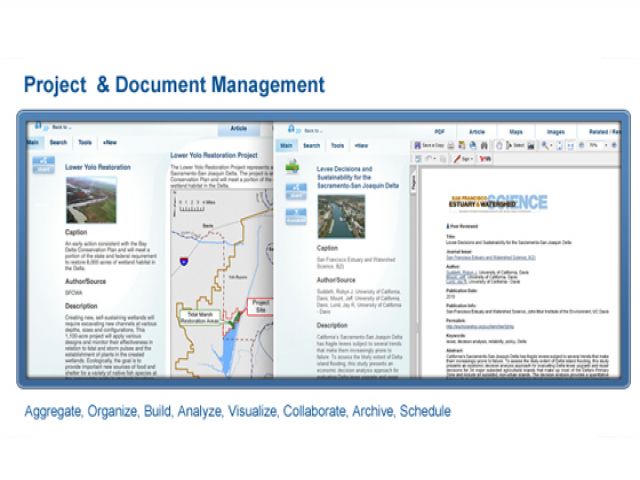Click the red icon right of Sign
This screenshot has height=480, width=640.
[x=485, y=159]
